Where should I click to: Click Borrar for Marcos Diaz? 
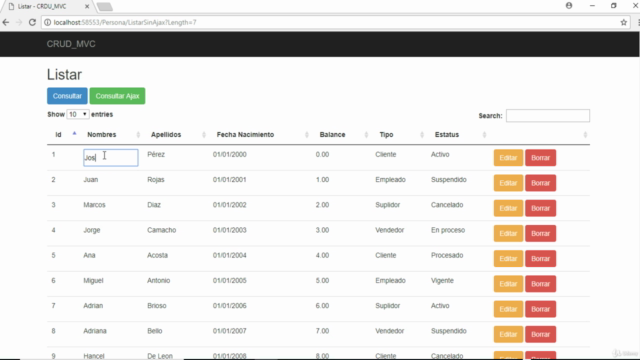540,208
